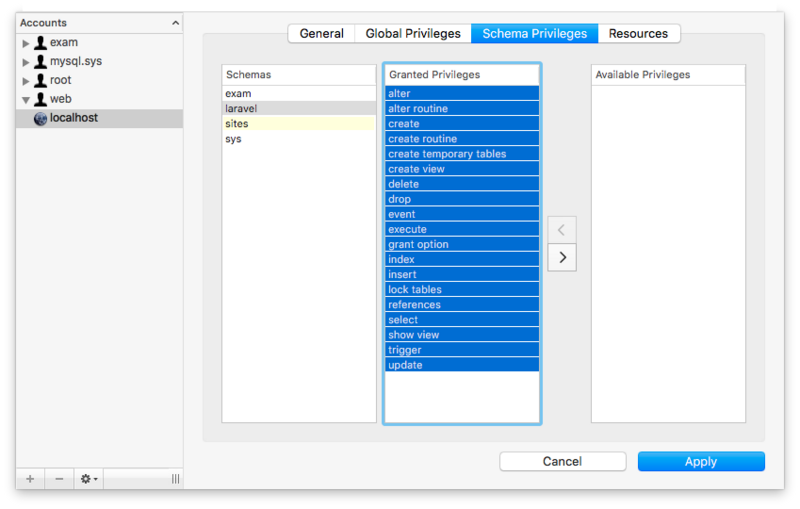
Task: Collapse the web account tree
Action: [26, 100]
